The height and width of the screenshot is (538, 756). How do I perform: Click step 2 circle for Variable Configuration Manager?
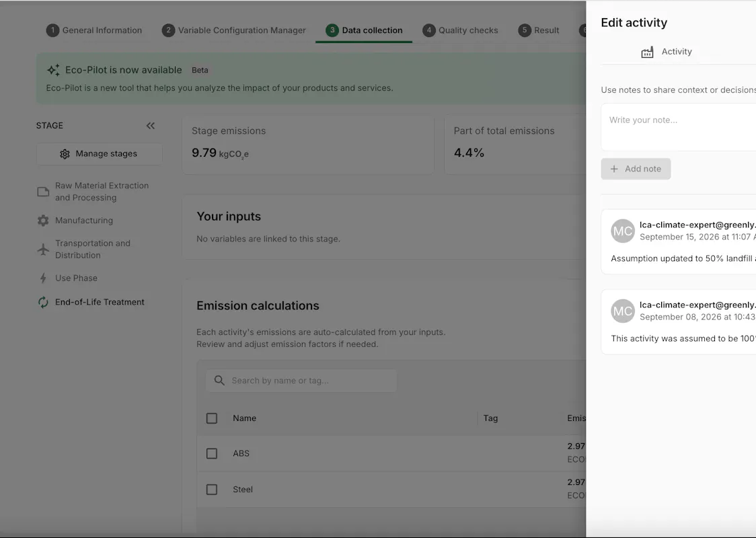tap(167, 30)
